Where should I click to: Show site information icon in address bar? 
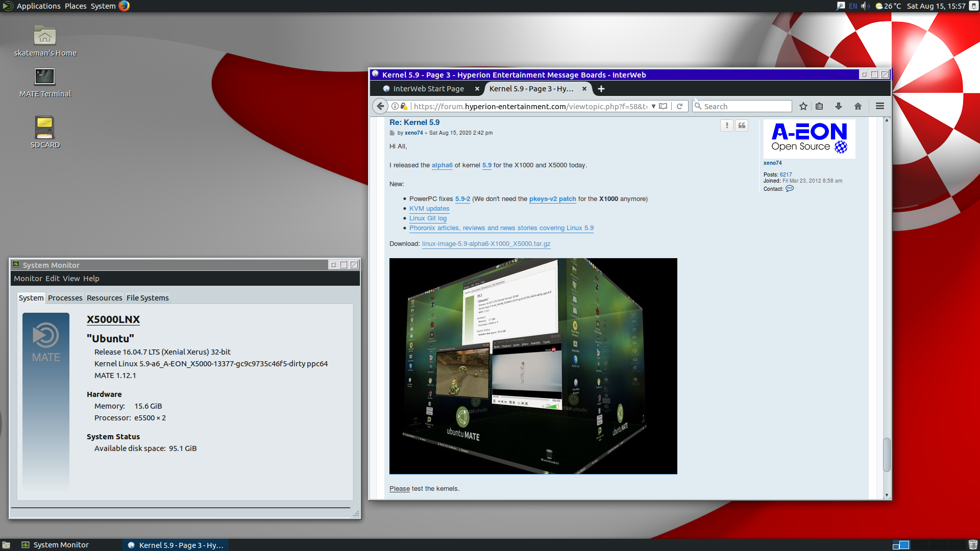395,106
